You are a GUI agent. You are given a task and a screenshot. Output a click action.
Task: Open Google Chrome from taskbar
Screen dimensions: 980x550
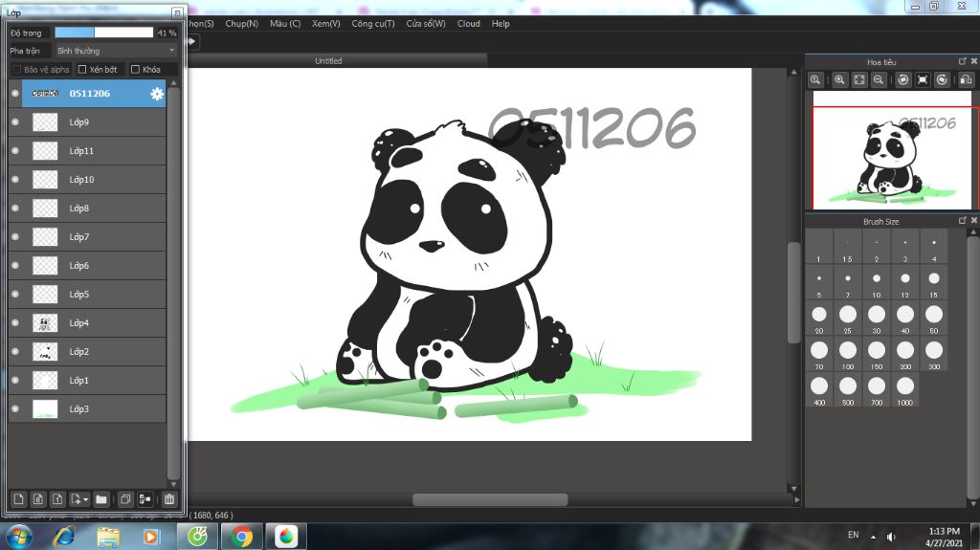tap(242, 537)
